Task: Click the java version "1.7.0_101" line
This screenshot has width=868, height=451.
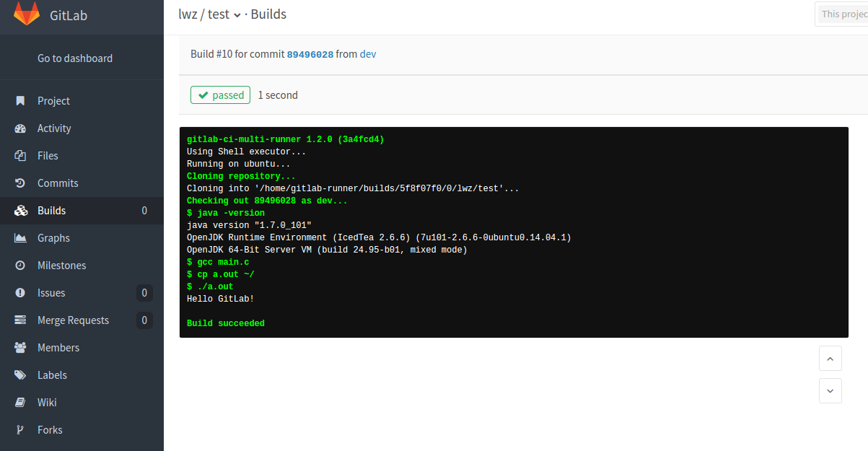Action: [249, 226]
